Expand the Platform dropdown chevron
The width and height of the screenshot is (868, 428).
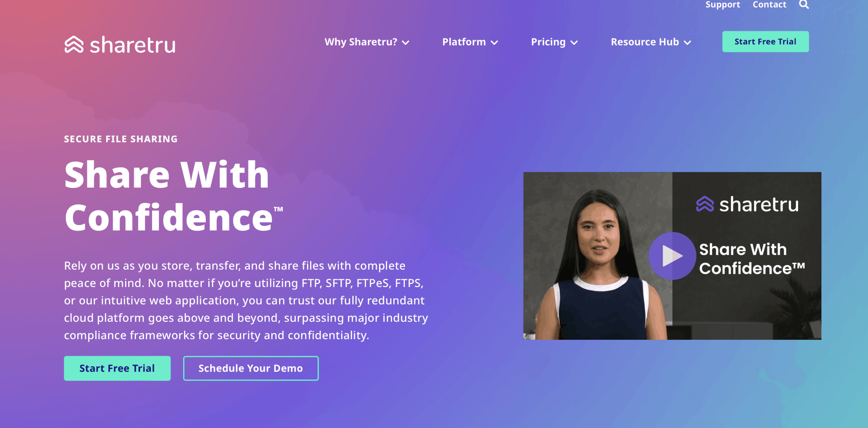(x=494, y=43)
